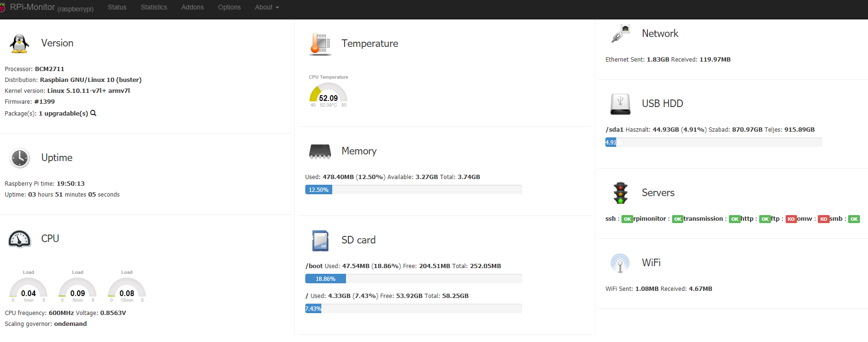The height and width of the screenshot is (342, 868).
Task: Click the Ethernet Received 119.97MB value
Action: point(715,60)
